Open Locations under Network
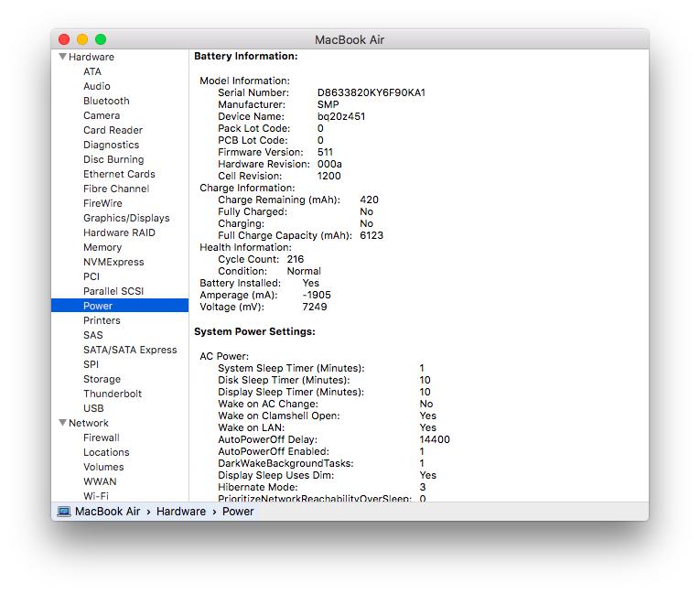This screenshot has height=594, width=700. [x=106, y=452]
